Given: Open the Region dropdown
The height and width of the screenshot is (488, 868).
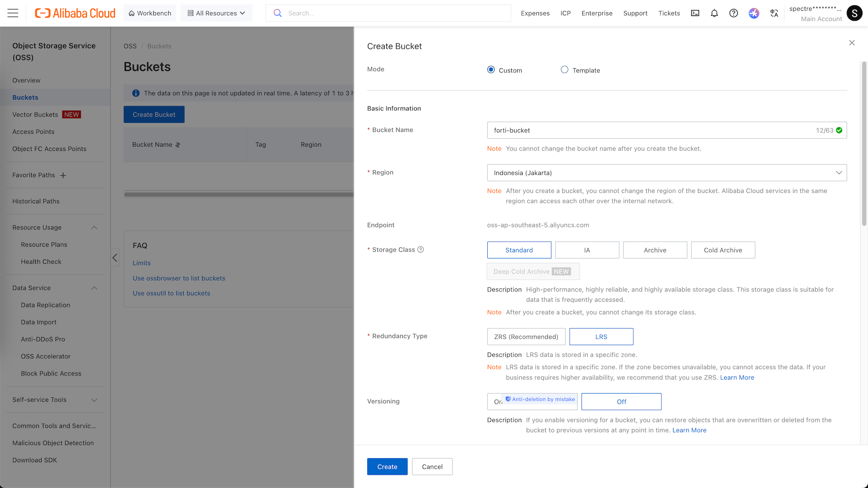Looking at the screenshot, I should (x=666, y=173).
